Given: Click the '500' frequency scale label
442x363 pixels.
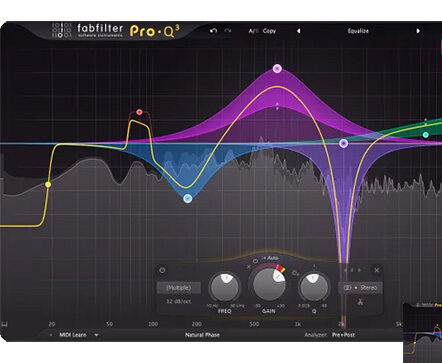Looking at the screenshot, I should pyautogui.click(x=254, y=324).
